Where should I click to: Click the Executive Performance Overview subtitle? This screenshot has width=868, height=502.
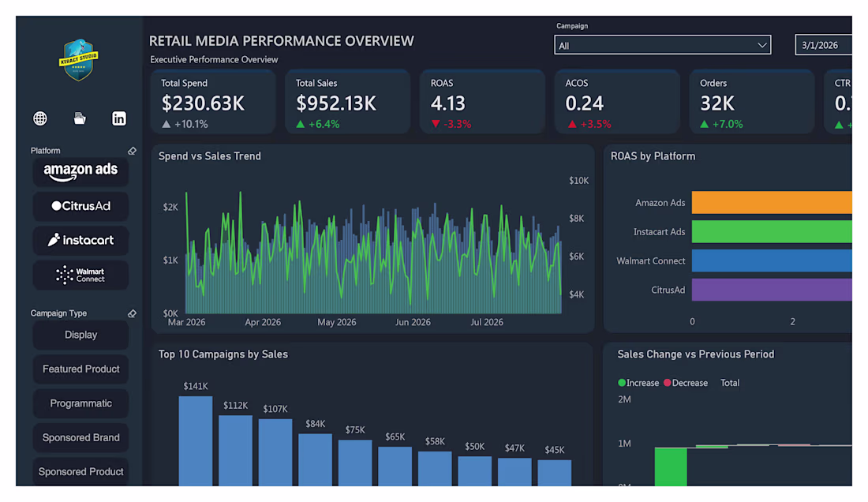(x=214, y=59)
